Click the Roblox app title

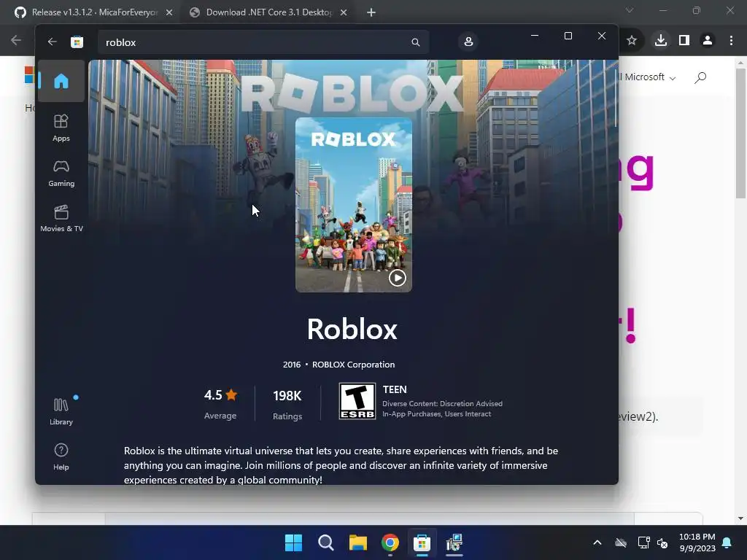pos(352,329)
